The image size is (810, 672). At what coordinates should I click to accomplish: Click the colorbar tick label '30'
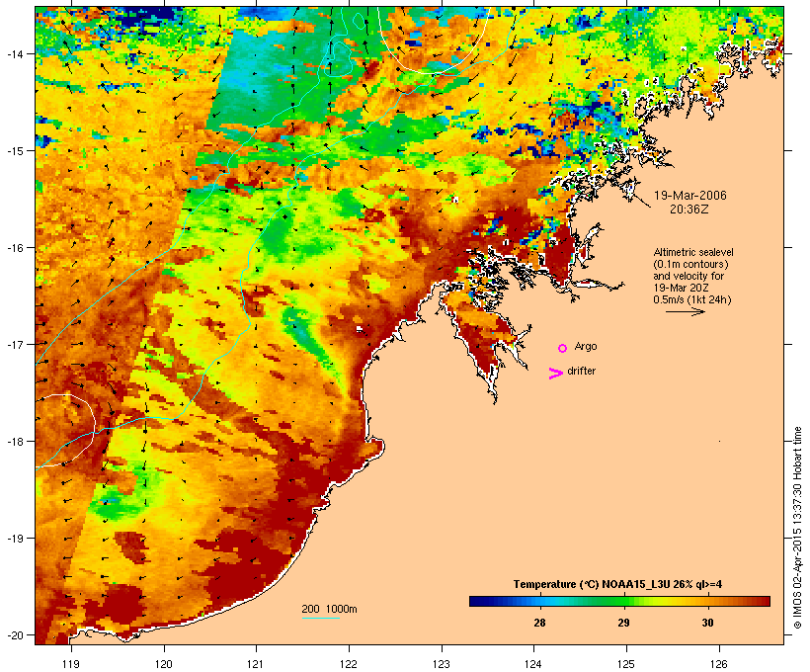707,623
